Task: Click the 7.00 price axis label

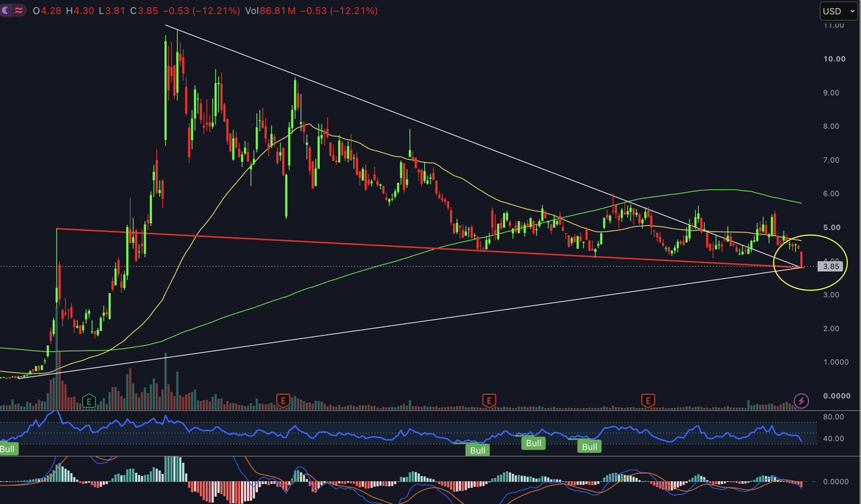Action: 831,160
